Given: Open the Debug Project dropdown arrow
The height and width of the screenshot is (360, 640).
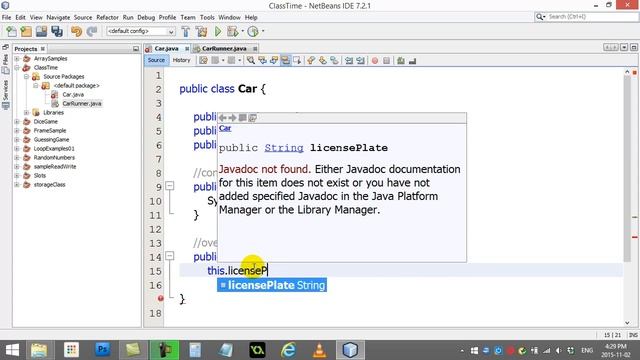Looking at the screenshot, I should (x=242, y=31).
